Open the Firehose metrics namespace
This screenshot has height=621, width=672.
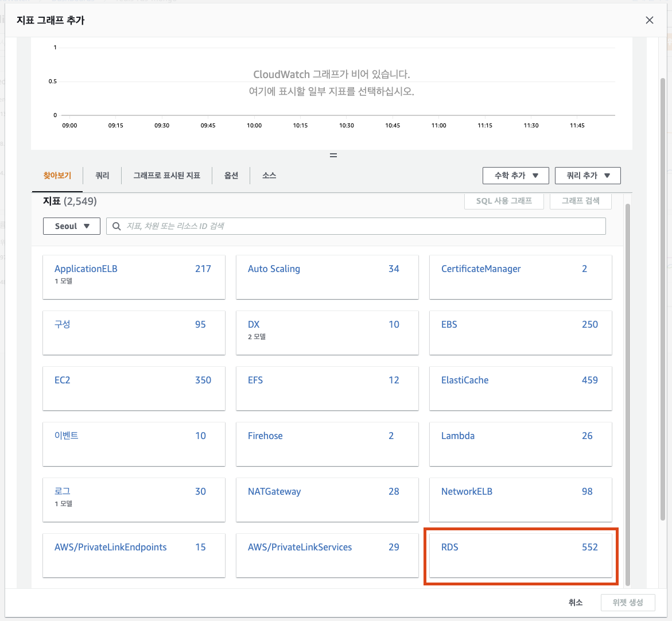point(327,444)
